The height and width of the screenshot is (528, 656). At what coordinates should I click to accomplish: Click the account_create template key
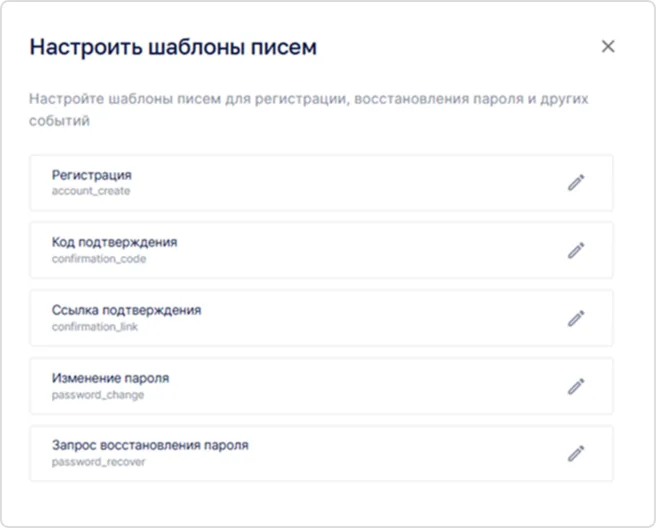[x=90, y=191]
